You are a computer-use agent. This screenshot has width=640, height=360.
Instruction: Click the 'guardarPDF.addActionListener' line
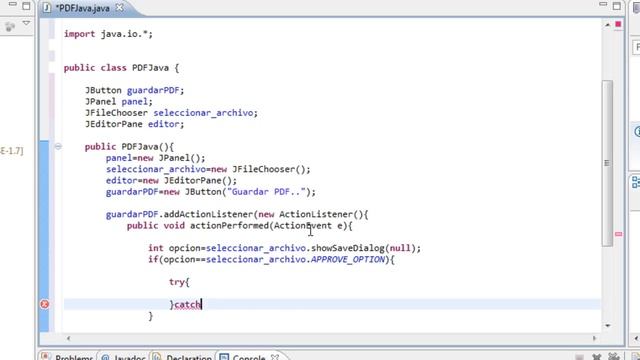(x=237, y=214)
